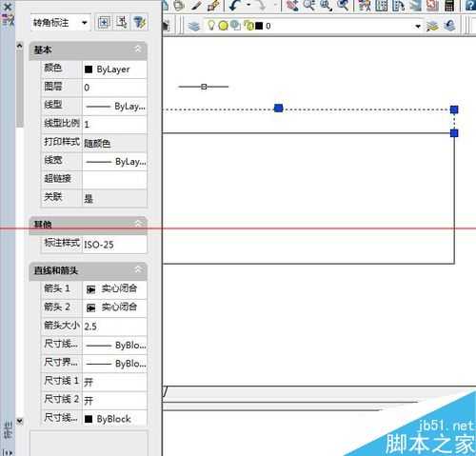Screen dimensions: 476x456
Task: Click the 箭头 2 value 实心闭合
Action: tap(114, 307)
